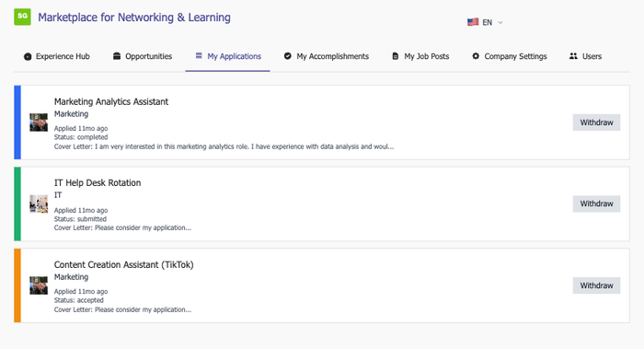Image resolution: width=644 pixels, height=349 pixels.
Task: Click the "Status: submitted" text
Action: point(80,219)
